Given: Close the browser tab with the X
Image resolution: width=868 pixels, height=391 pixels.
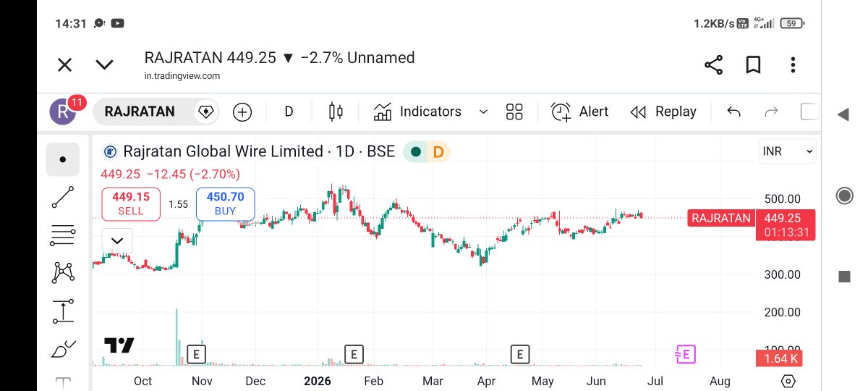Looking at the screenshot, I should 64,65.
